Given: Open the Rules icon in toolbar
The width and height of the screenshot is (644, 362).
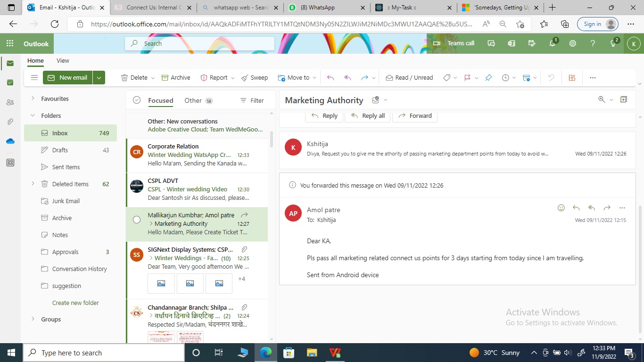Looking at the screenshot, I should tap(527, 78).
